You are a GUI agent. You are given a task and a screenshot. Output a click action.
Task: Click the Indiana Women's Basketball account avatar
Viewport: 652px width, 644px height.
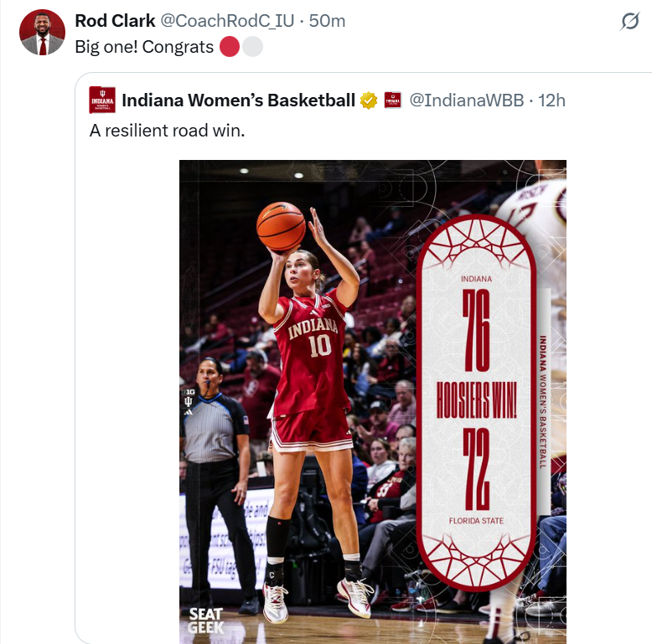(x=102, y=100)
